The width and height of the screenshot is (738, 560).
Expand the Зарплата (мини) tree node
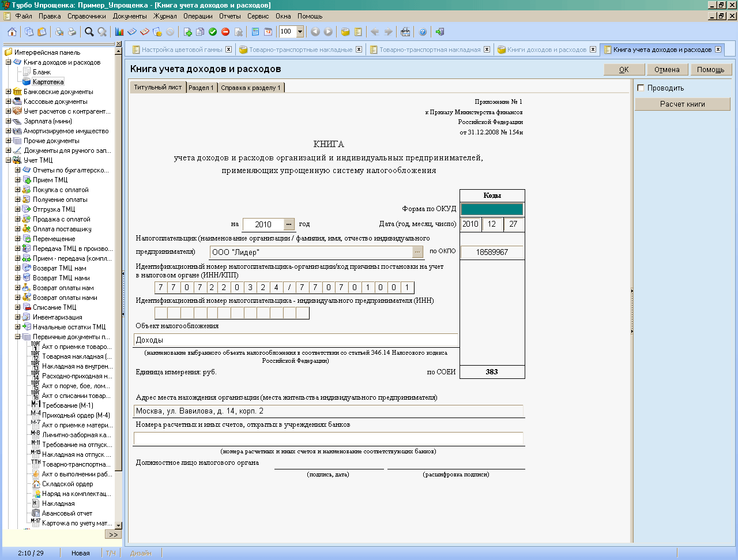pos(8,121)
